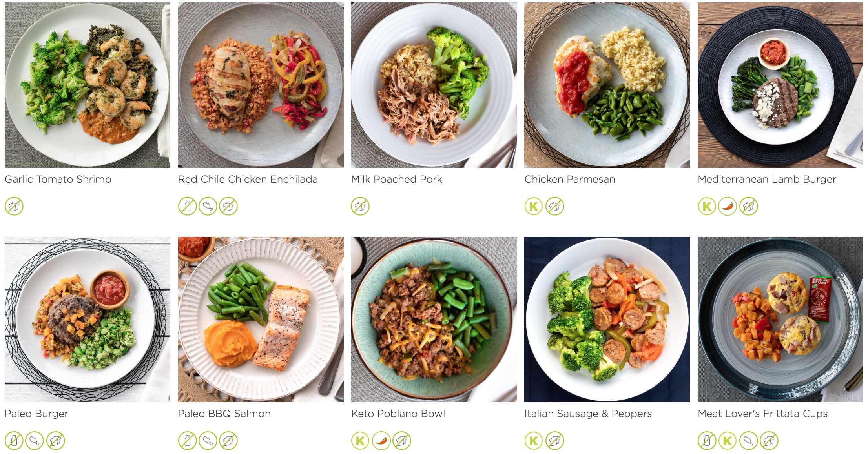Open the Meat Lover's Frittata Cups title

click(x=763, y=414)
